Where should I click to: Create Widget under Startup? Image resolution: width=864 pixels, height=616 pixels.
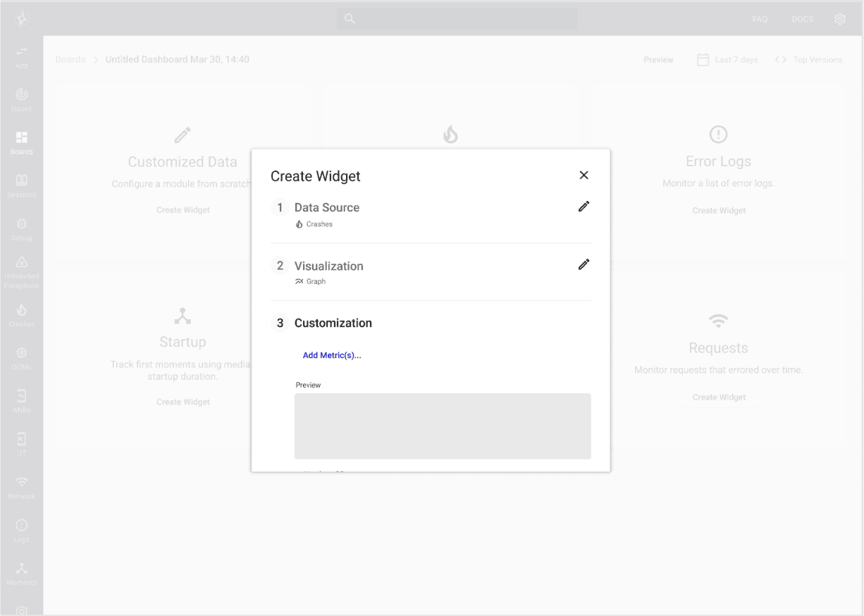183,402
